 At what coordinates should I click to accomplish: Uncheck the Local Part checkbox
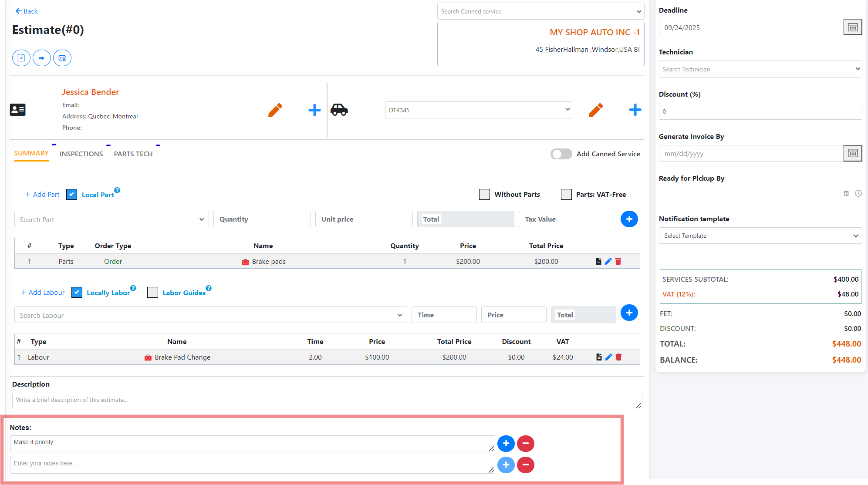click(x=72, y=194)
